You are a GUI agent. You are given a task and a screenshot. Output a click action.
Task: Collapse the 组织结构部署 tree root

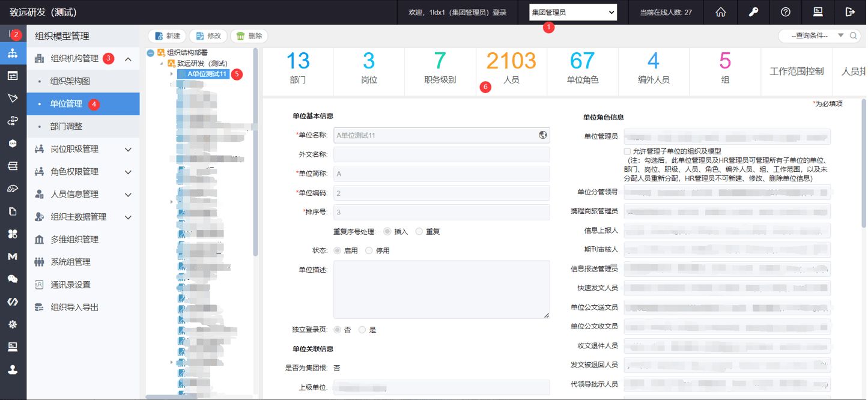point(150,53)
